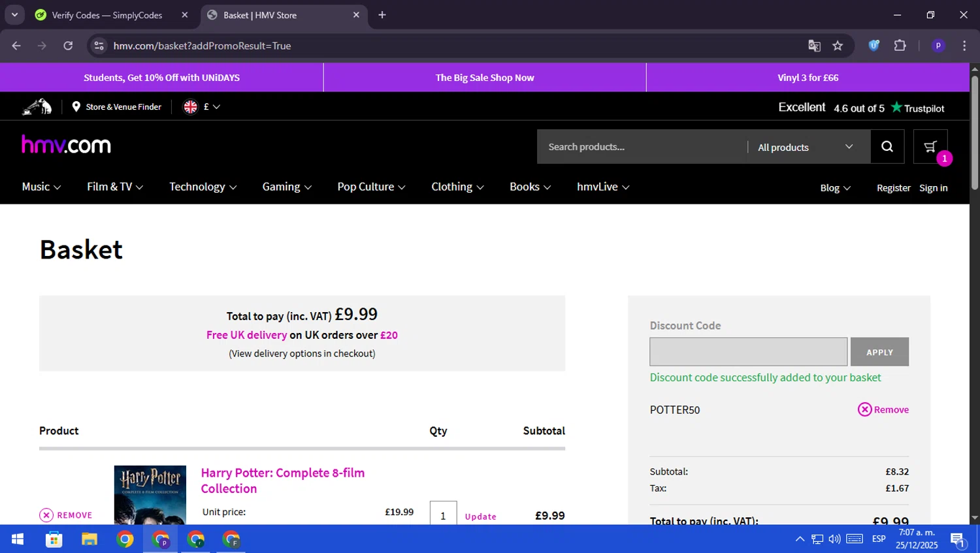Open File Explorer from taskbar

point(90,539)
